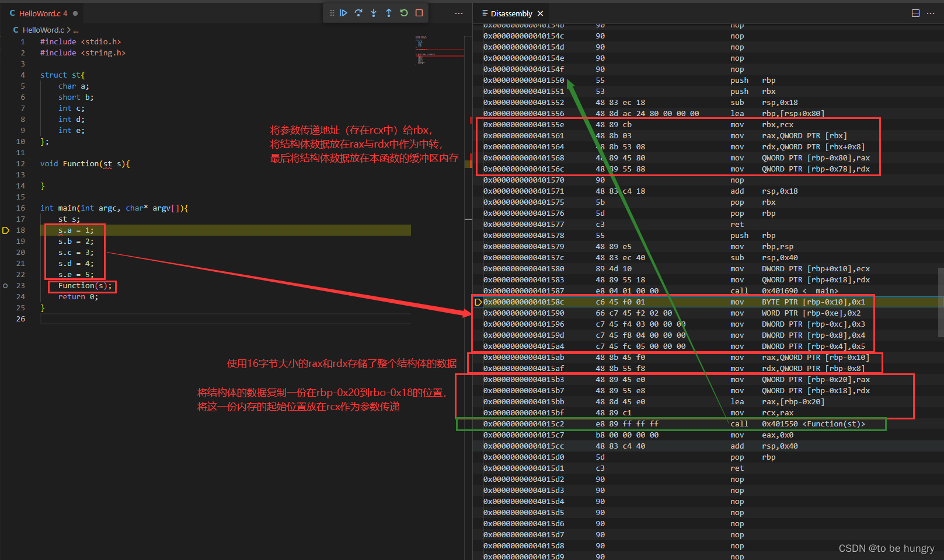Click the debug Restart icon

[x=404, y=13]
